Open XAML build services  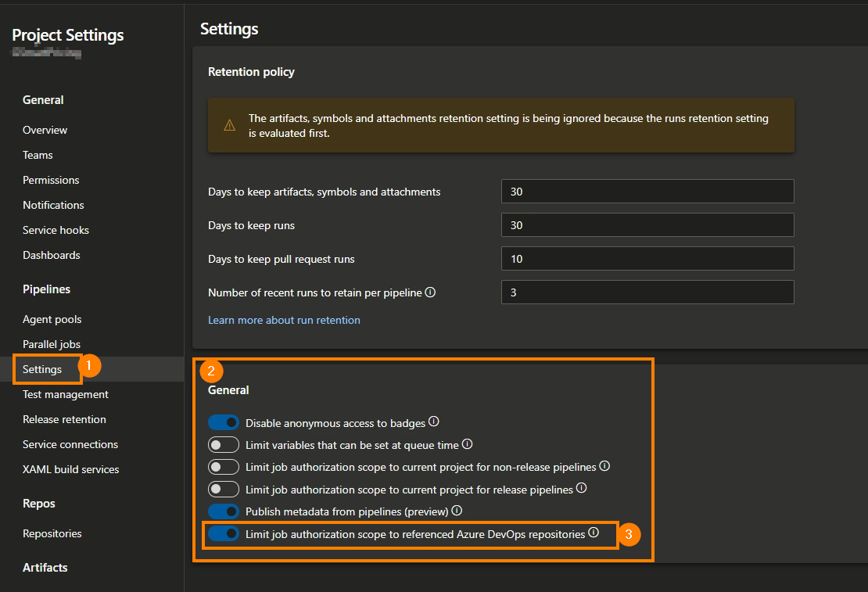coord(71,470)
